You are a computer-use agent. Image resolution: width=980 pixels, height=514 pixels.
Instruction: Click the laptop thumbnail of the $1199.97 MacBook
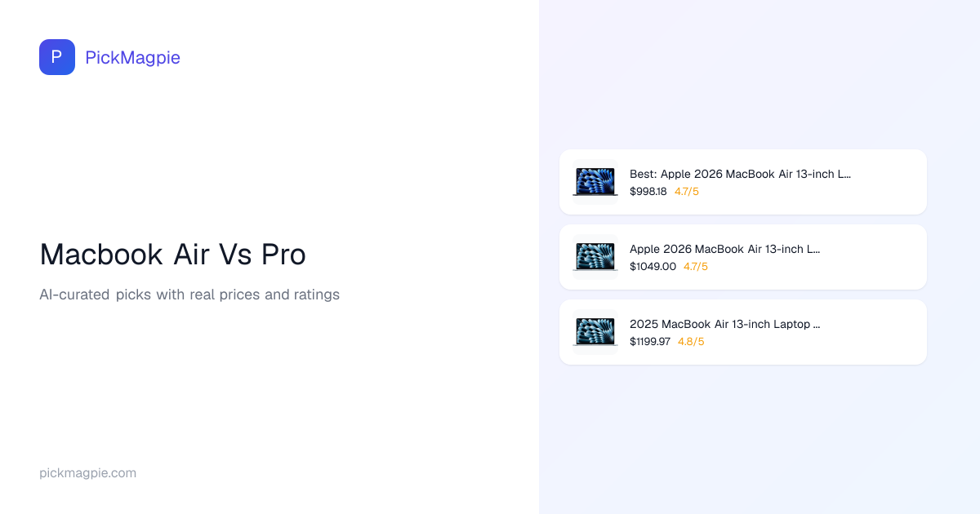point(595,332)
